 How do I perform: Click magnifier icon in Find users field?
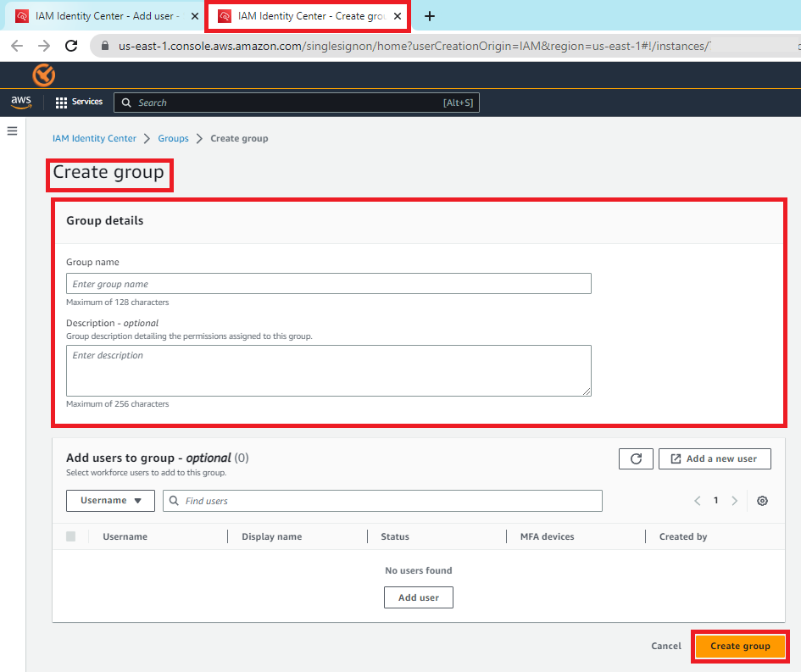tap(174, 501)
